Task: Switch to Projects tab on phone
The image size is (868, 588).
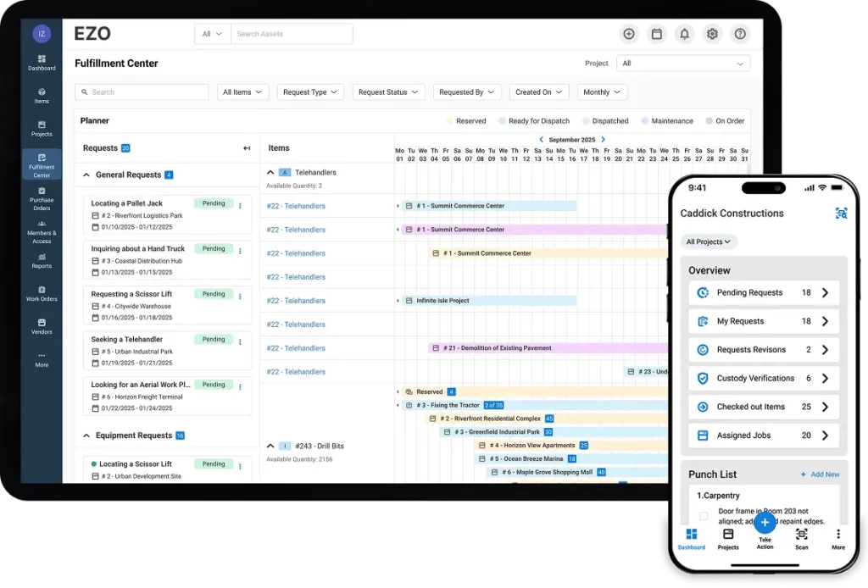Action: click(x=728, y=539)
